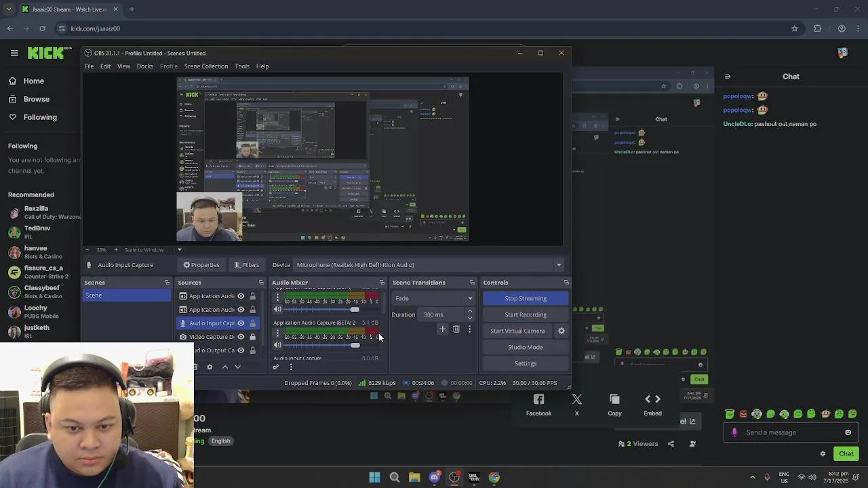Toggle visibility of Audio Input Capture source
The image size is (868, 488).
coord(241,323)
